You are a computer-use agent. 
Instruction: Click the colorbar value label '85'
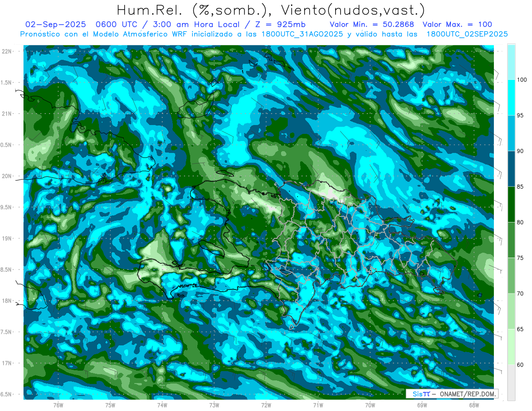521,187
